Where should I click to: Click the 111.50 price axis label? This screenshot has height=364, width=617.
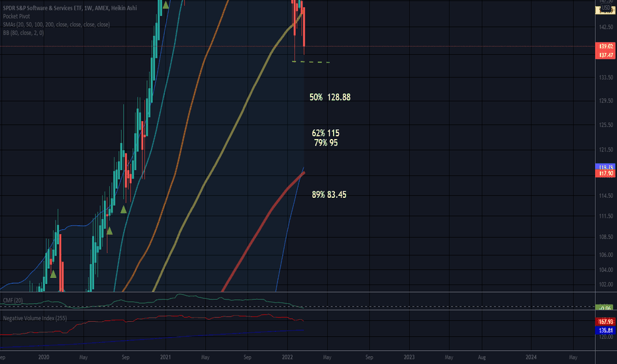tap(606, 216)
